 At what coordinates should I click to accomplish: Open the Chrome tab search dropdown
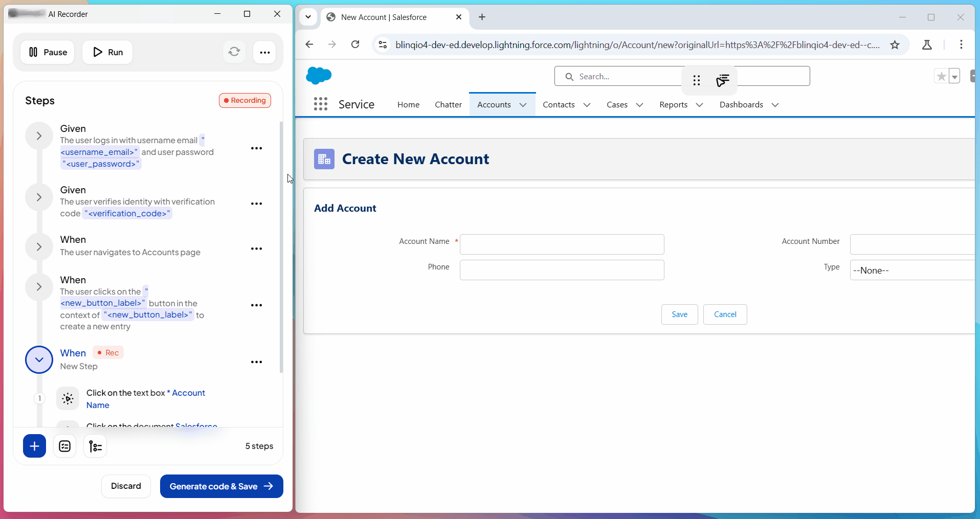click(x=308, y=17)
